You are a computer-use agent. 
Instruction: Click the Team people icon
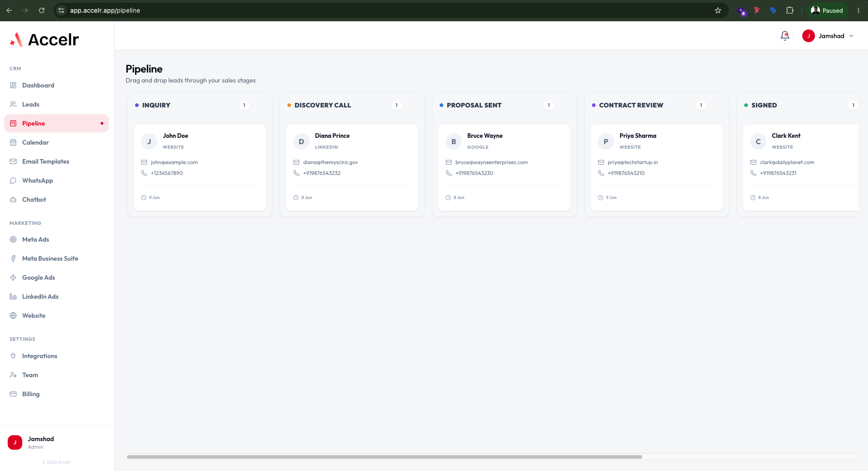click(x=13, y=375)
